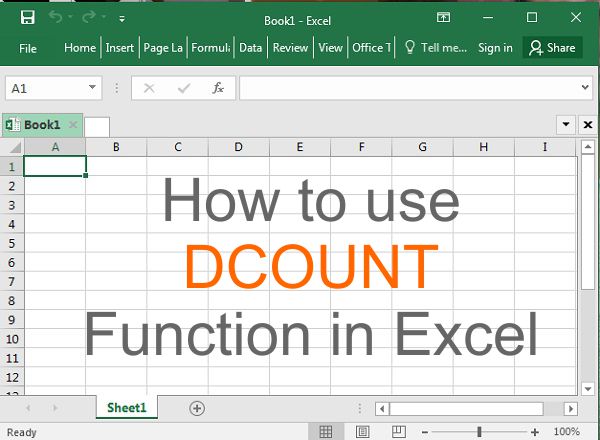Click the vertical scrollbar up arrow
600x440 pixels.
pyautogui.click(x=588, y=147)
